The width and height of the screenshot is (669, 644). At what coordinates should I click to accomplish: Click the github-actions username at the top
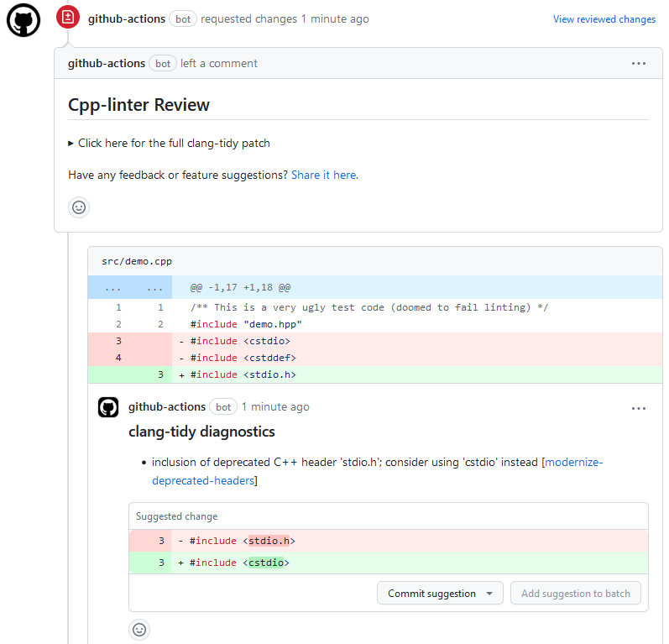[126, 18]
